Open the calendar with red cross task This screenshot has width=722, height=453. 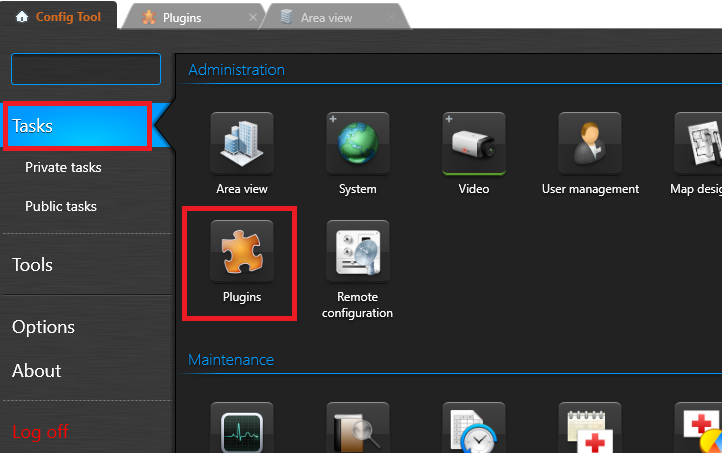[590, 428]
